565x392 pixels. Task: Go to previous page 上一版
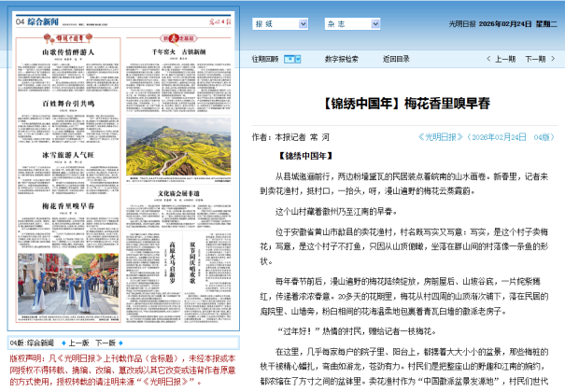78,342
